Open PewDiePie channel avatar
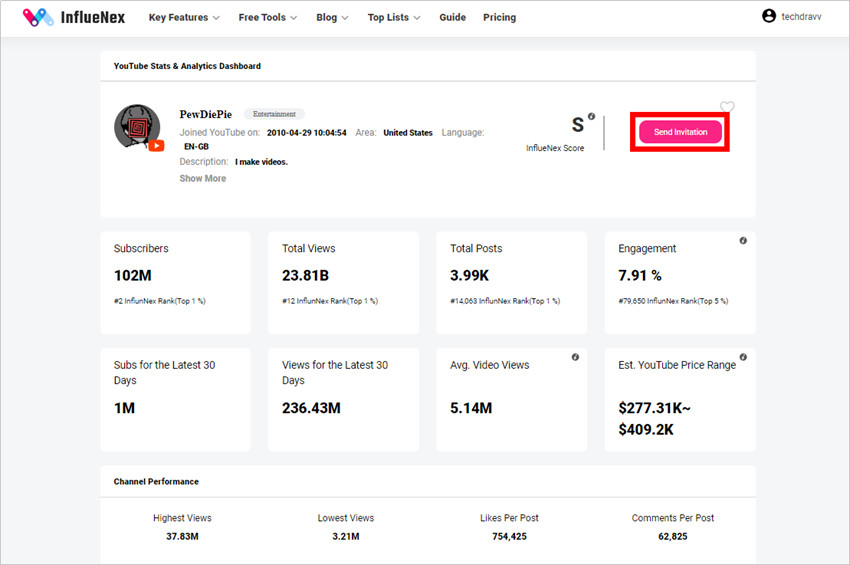This screenshot has height=565, width=850. (x=137, y=127)
